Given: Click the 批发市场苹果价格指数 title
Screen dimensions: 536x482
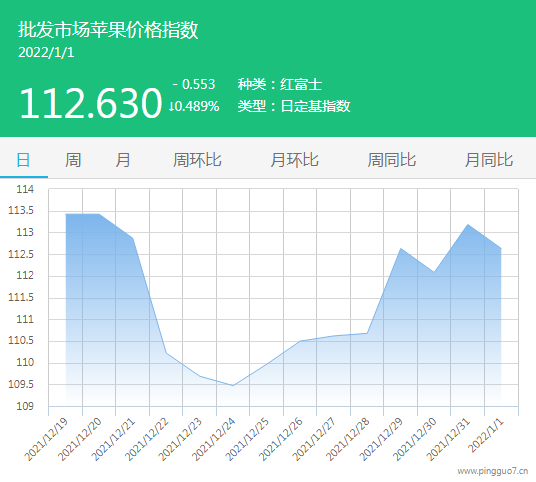Looking at the screenshot, I should tap(108, 29).
